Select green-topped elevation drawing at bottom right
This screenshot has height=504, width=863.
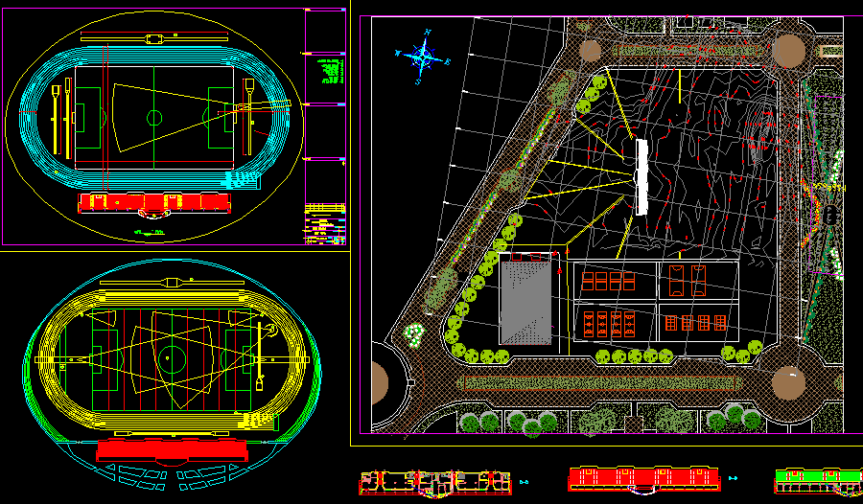point(819,481)
